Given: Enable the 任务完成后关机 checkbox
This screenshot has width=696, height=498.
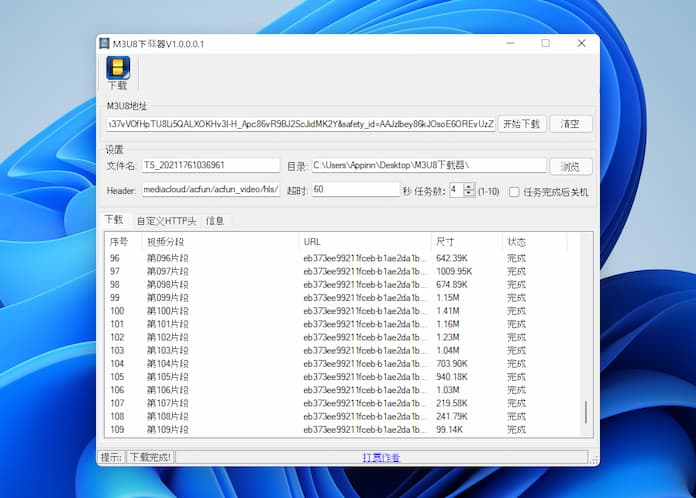Looking at the screenshot, I should (x=514, y=191).
